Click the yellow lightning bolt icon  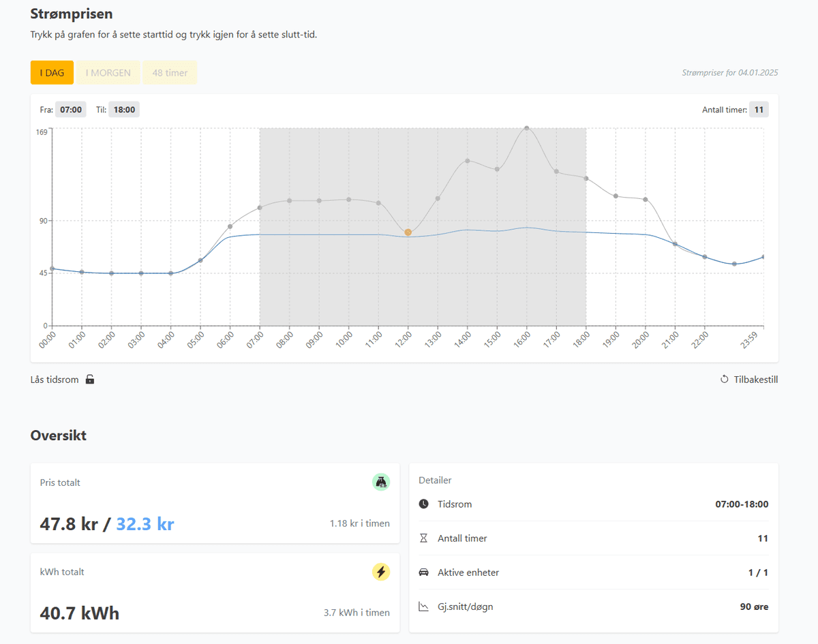[x=381, y=572]
